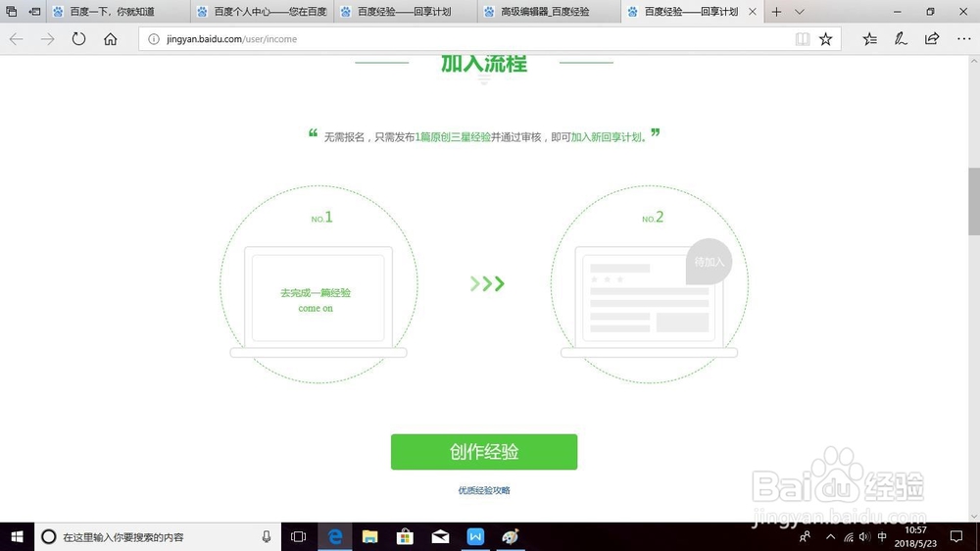980x551 pixels.
Task: Open the Paint app on the taskbar
Action: coord(510,536)
